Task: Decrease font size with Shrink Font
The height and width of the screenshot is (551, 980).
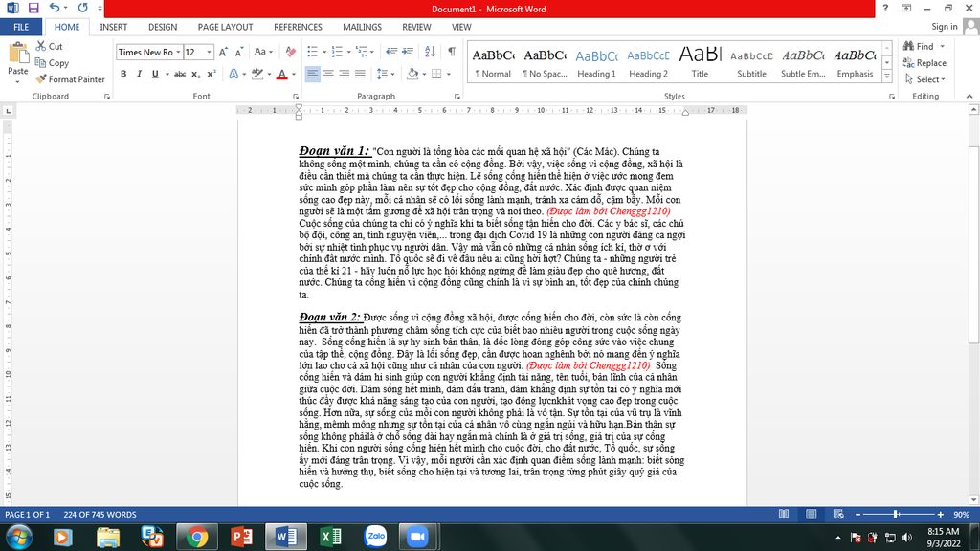Action: [239, 52]
